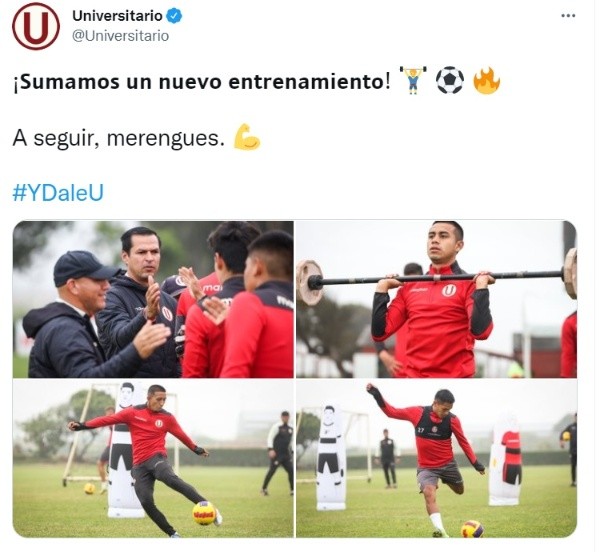Open the @Universitario handle link
This screenshot has height=552, width=600.
click(x=120, y=36)
